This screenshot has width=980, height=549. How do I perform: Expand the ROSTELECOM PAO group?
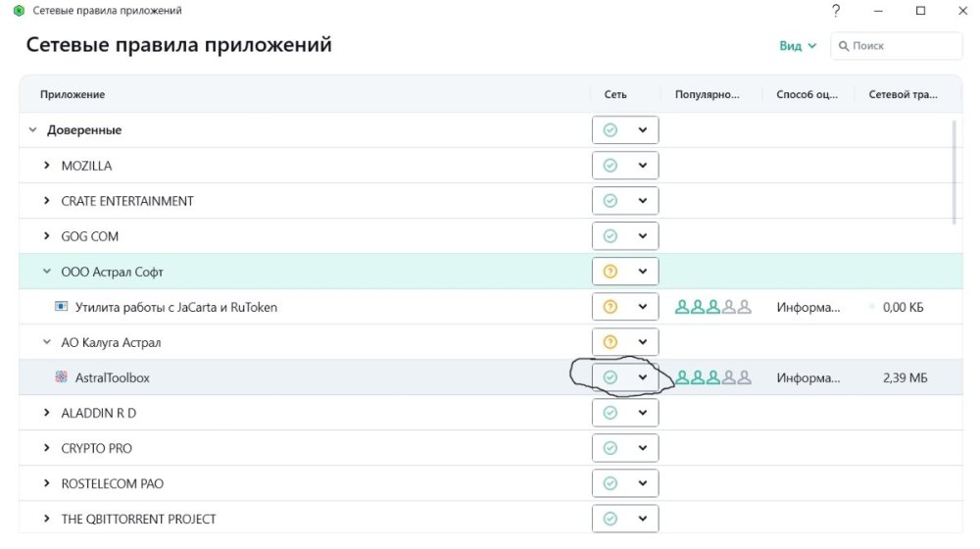(47, 483)
